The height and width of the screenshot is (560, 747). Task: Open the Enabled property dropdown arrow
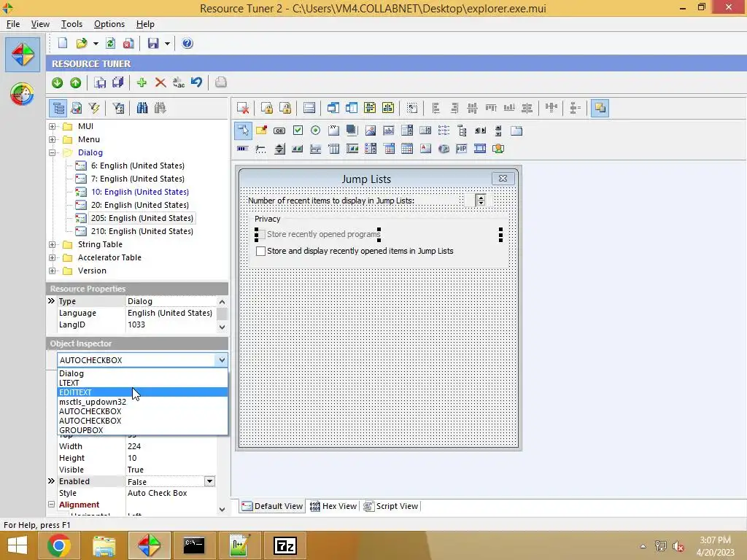209,481
